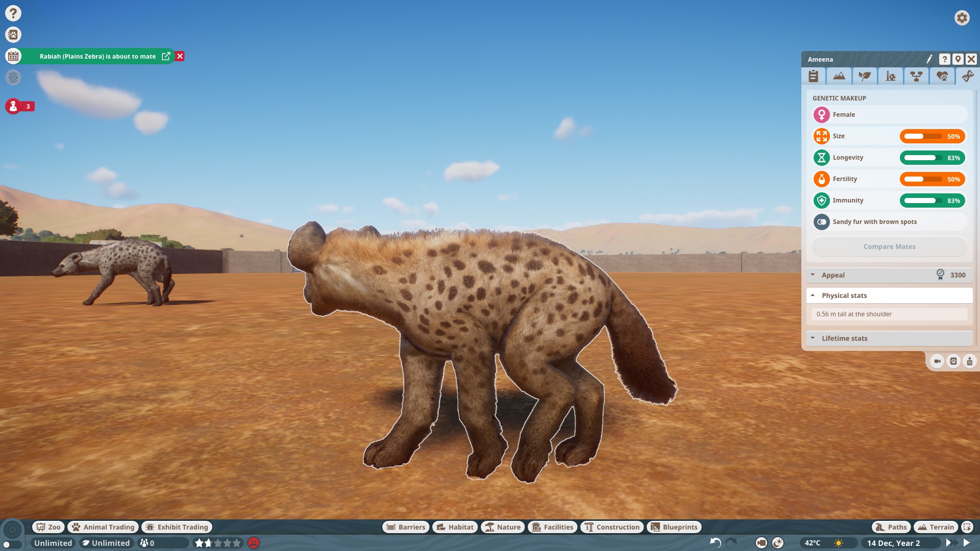
Task: Click the camera mode icon in bottom bar
Action: click(761, 543)
